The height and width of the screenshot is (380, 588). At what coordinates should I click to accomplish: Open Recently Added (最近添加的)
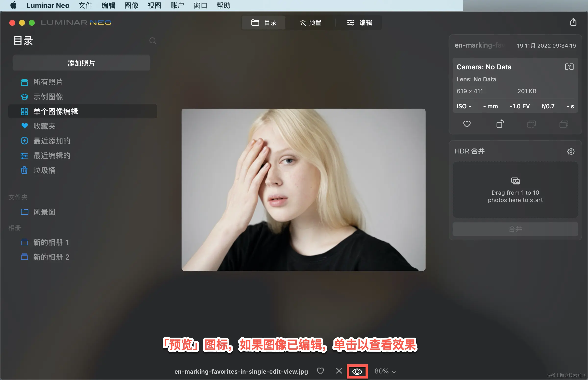[51, 141]
